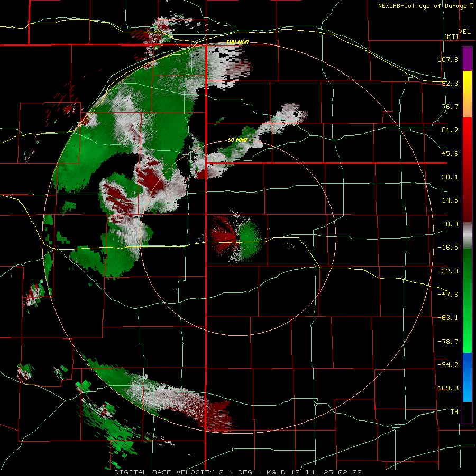Select the 92.3 value on velocity scale
The image size is (476, 476).
(450, 83)
